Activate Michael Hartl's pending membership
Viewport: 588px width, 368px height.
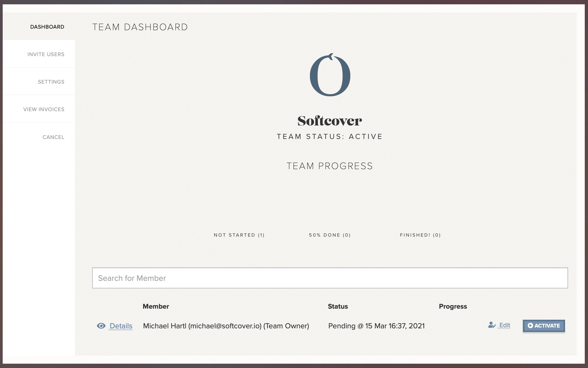click(x=544, y=326)
